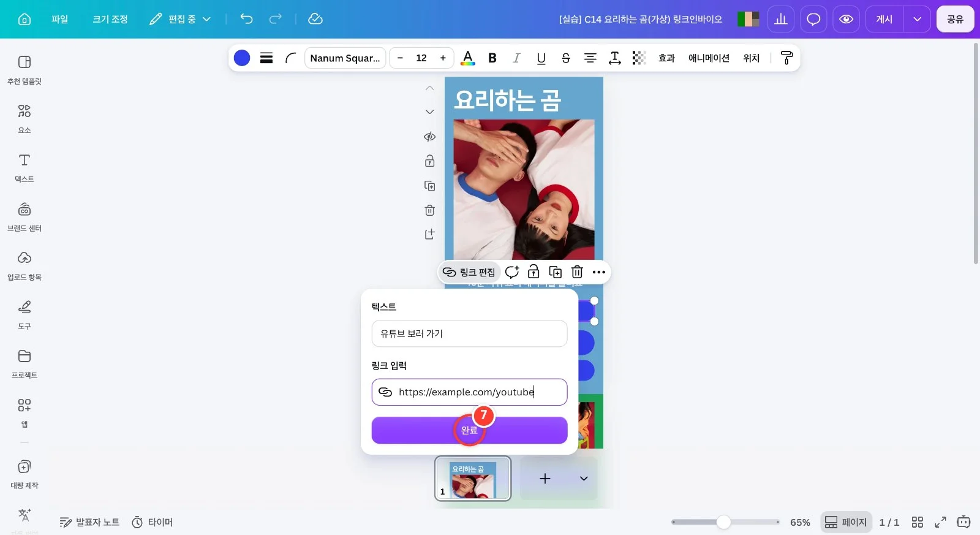Select page 1 thumbnail
The height and width of the screenshot is (535, 980).
click(x=473, y=479)
